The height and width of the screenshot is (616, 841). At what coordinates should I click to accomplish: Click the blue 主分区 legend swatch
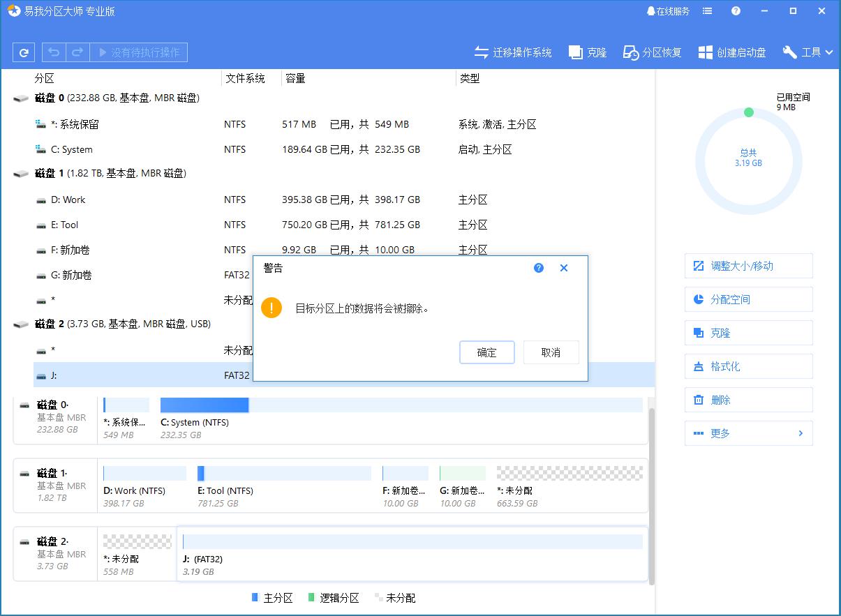tap(254, 598)
